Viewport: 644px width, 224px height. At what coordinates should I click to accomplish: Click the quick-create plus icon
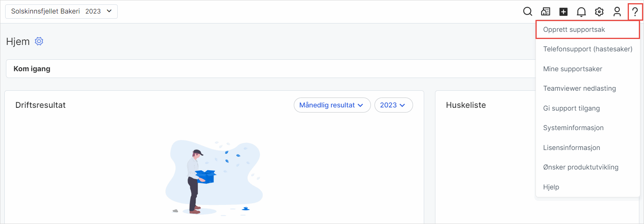[563, 12]
